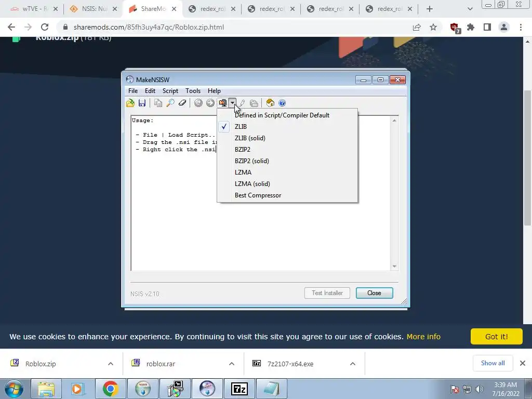This screenshot has width=532, height=399.
Task: Click the log area scroll up arrow
Action: (394, 121)
